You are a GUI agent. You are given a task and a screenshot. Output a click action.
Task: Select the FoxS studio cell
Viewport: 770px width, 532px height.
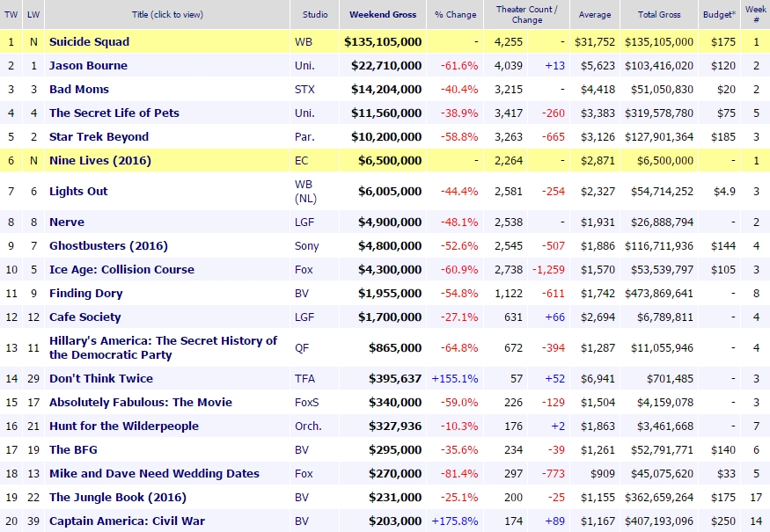(307, 402)
